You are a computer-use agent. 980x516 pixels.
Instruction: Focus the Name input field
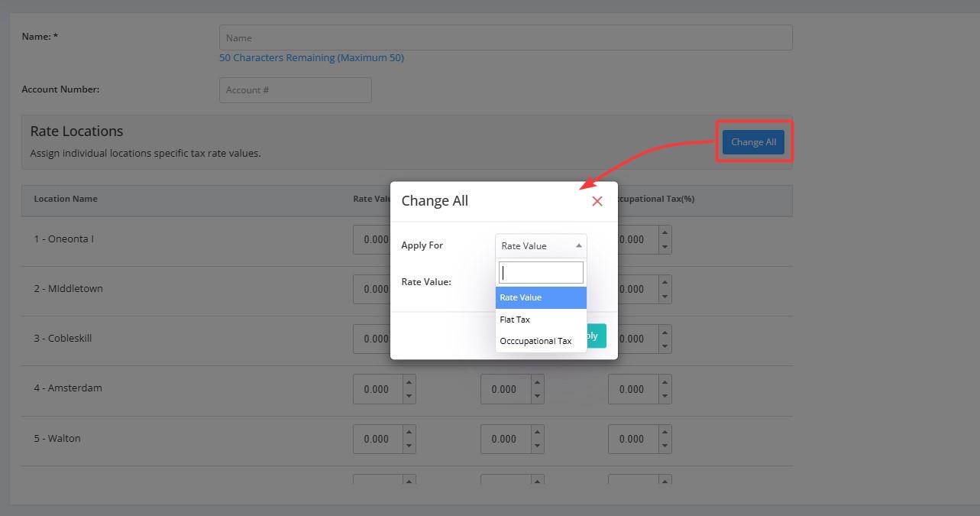[506, 37]
